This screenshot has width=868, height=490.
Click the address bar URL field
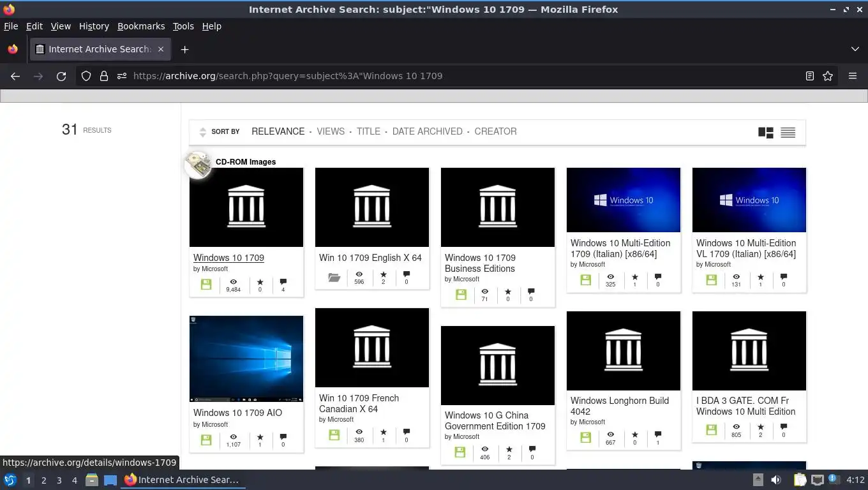(x=466, y=76)
